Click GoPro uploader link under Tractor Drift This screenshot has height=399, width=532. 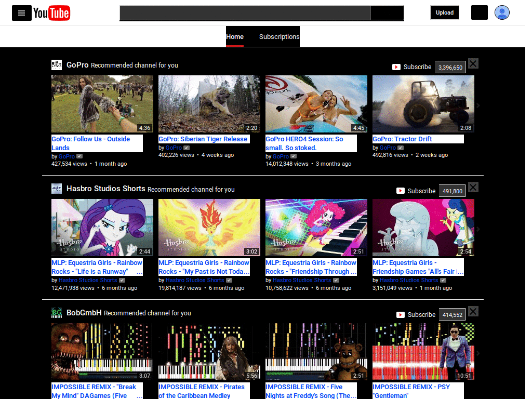388,148
